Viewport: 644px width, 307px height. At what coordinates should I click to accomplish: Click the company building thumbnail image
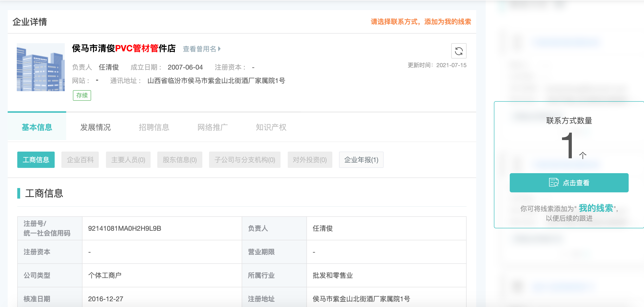pos(41,67)
